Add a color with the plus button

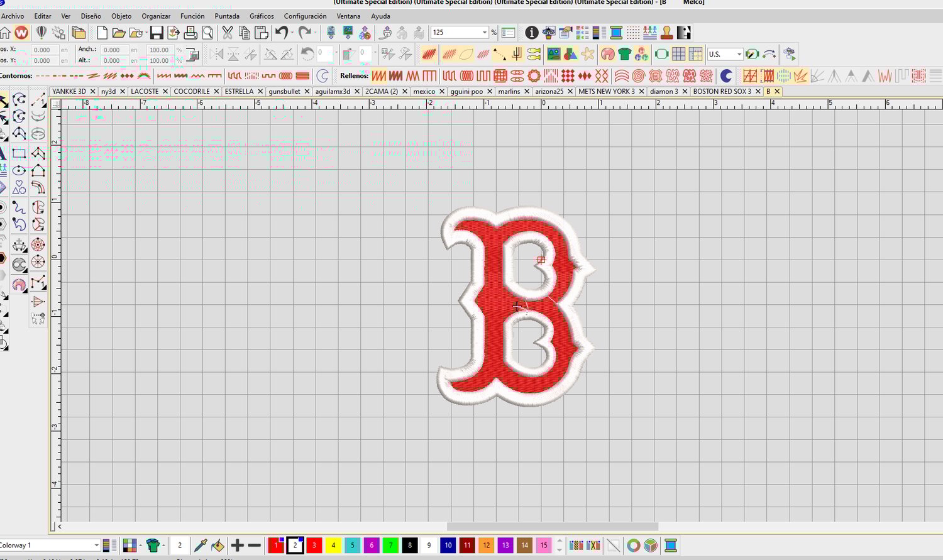pyautogui.click(x=237, y=546)
